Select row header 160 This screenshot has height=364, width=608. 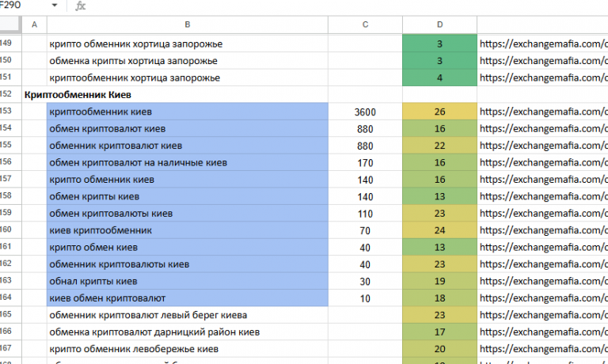[10, 230]
